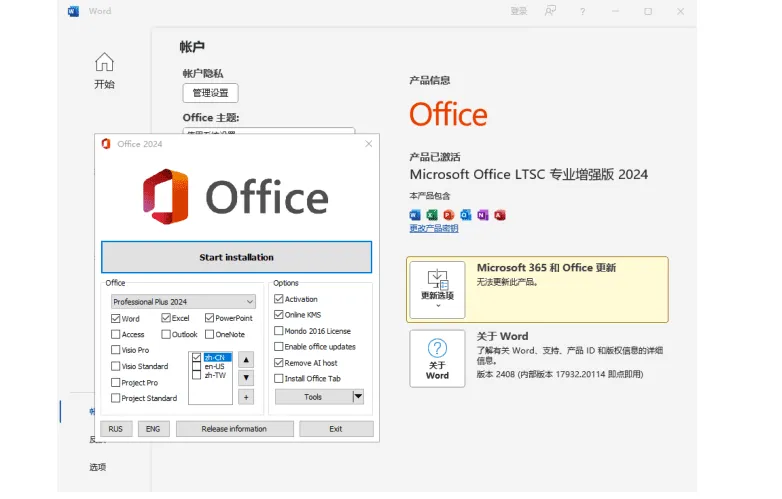
Task: Click the Access product icon under 本产品包含
Action: [x=500, y=215]
